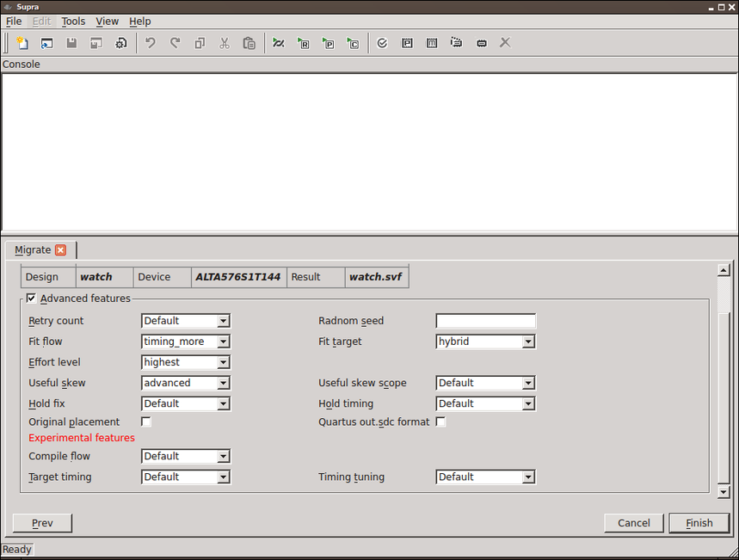Click the Cancel button
Viewport: 739px width, 560px height.
click(x=634, y=523)
